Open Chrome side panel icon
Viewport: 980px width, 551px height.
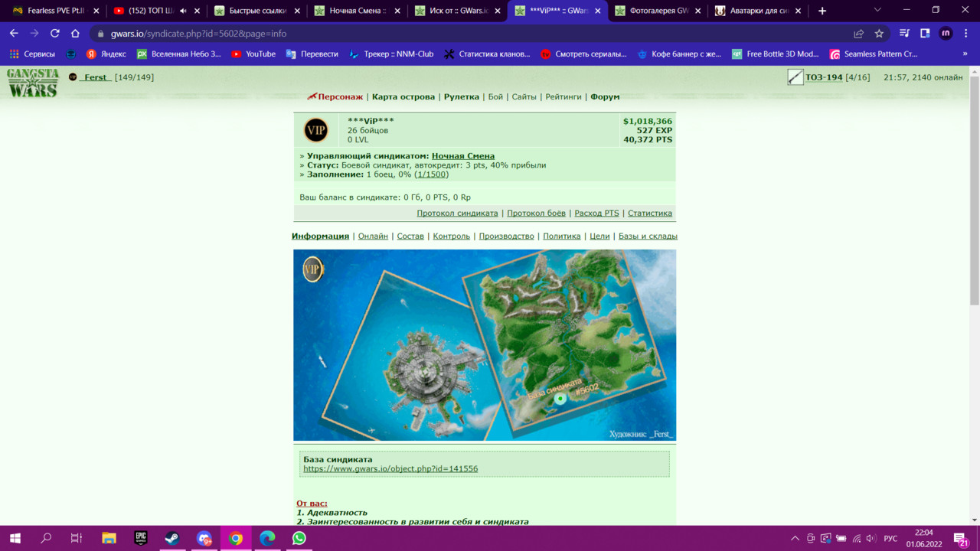pyautogui.click(x=925, y=34)
